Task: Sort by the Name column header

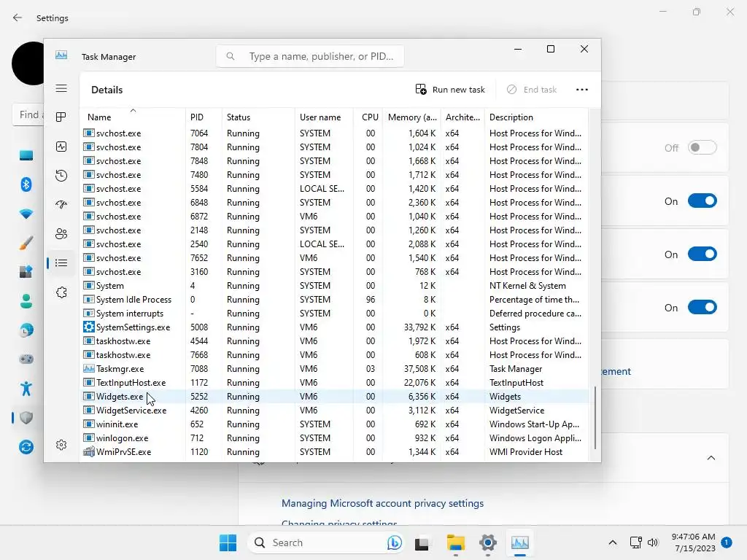Action: [133, 117]
